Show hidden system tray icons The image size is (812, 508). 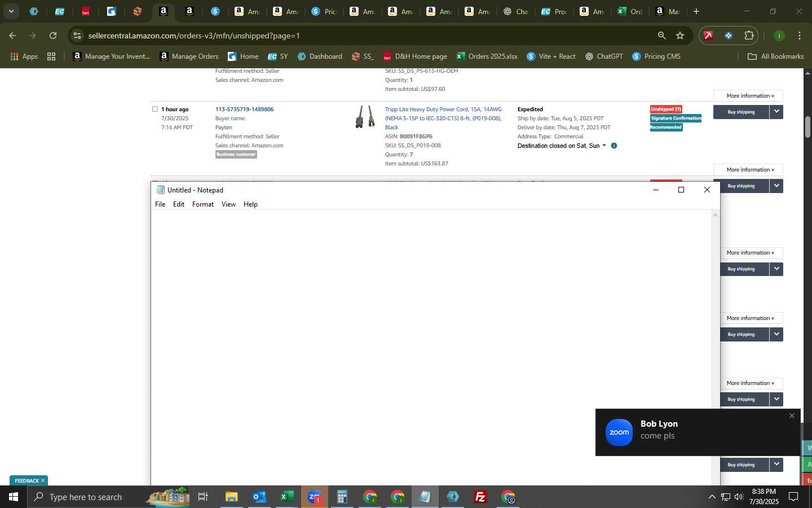tap(712, 497)
